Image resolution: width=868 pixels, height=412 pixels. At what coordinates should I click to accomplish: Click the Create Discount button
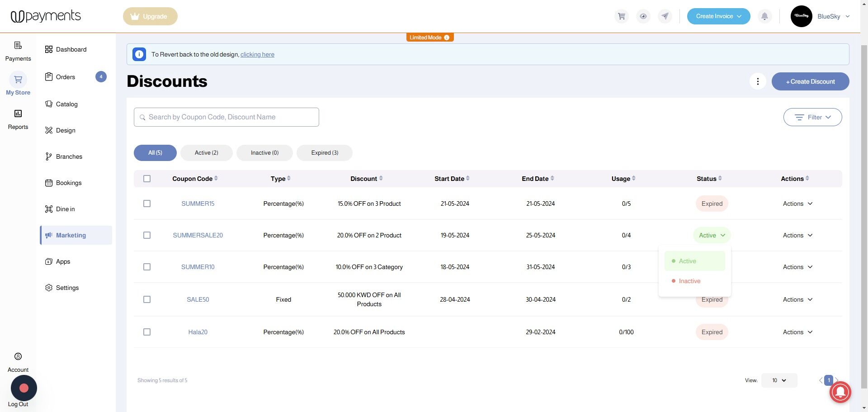click(x=810, y=81)
